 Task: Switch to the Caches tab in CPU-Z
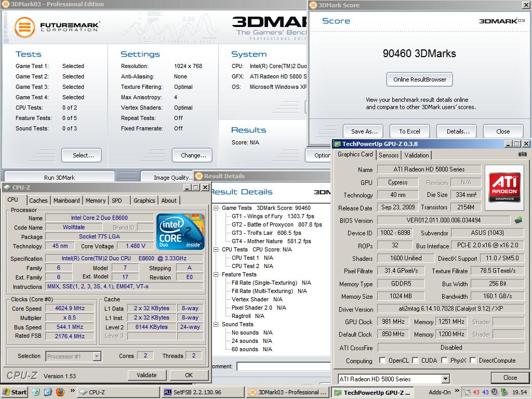[x=38, y=201]
